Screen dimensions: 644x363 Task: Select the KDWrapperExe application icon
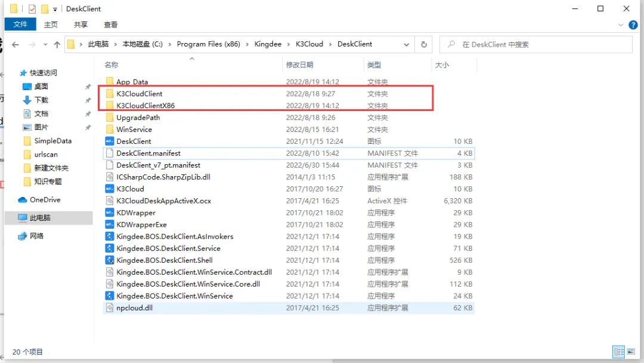[109, 224]
